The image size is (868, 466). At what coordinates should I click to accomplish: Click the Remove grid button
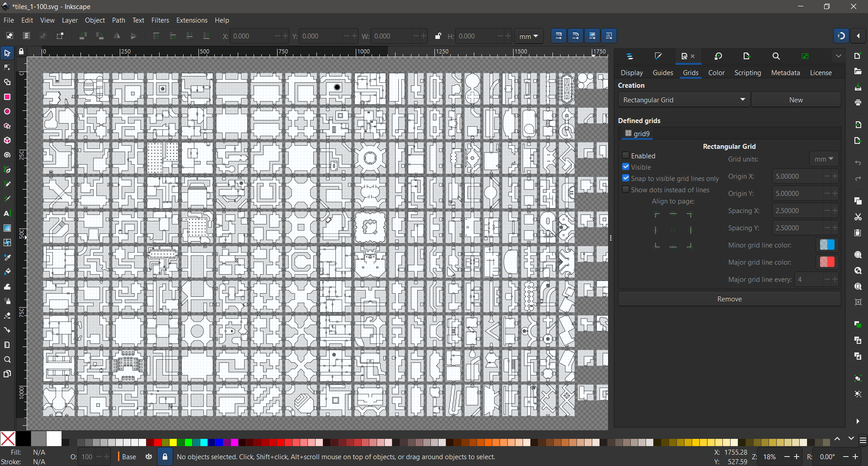(x=729, y=299)
